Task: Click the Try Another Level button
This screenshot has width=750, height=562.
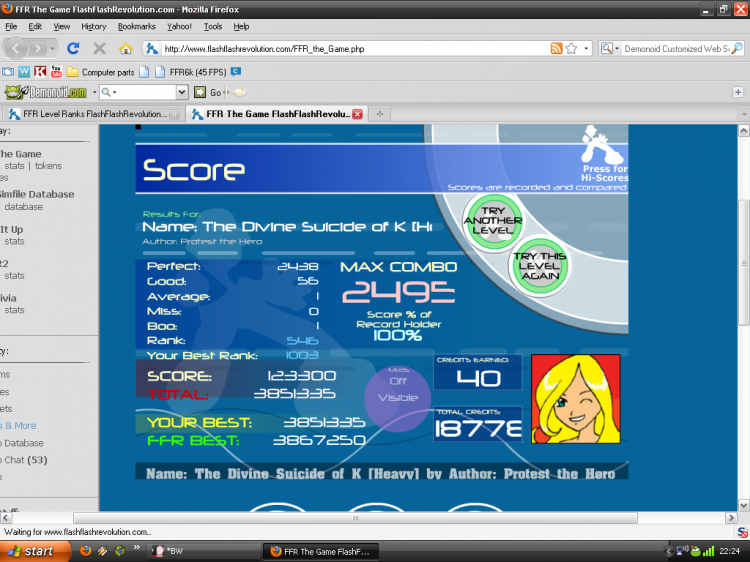Action: tap(493, 220)
